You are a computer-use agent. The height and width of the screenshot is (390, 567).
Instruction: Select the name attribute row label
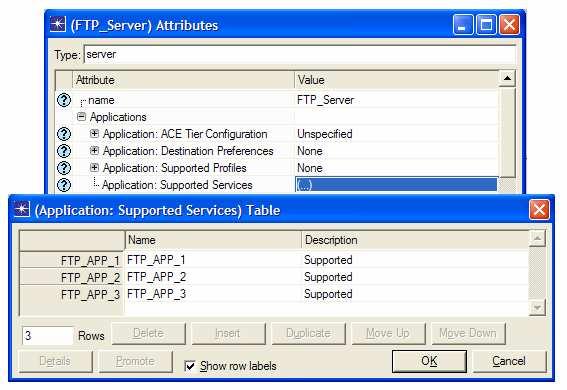(x=101, y=100)
